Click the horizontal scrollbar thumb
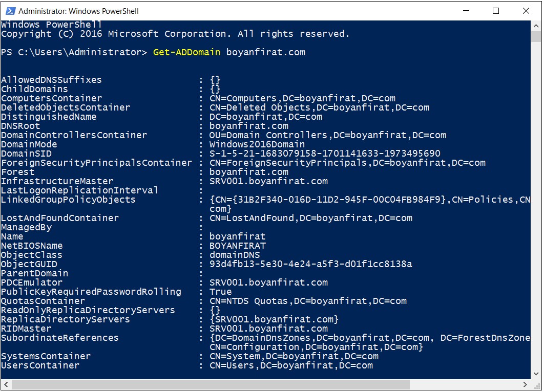 coord(211,384)
